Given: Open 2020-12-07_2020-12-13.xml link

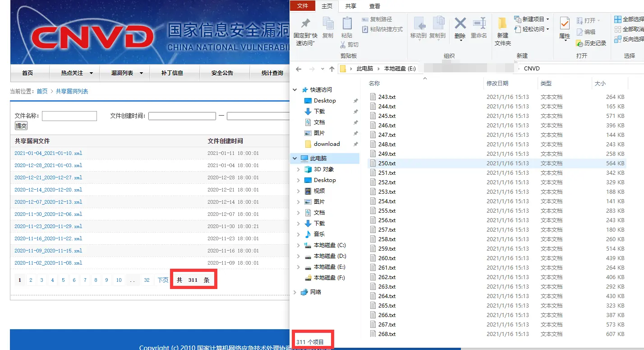Looking at the screenshot, I should pyautogui.click(x=48, y=202).
